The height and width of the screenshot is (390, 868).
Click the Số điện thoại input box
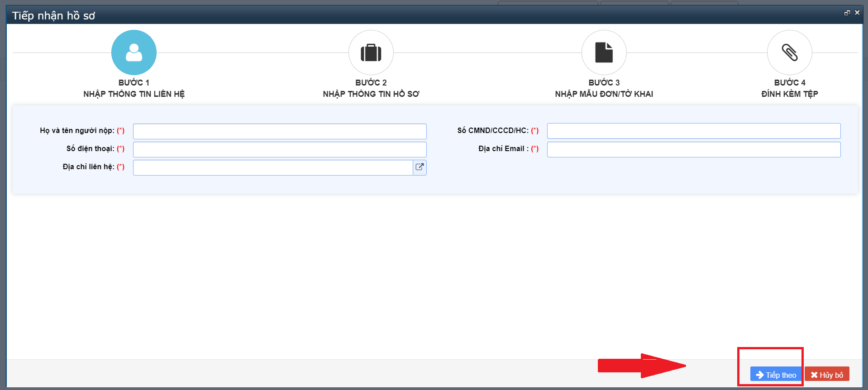point(279,149)
